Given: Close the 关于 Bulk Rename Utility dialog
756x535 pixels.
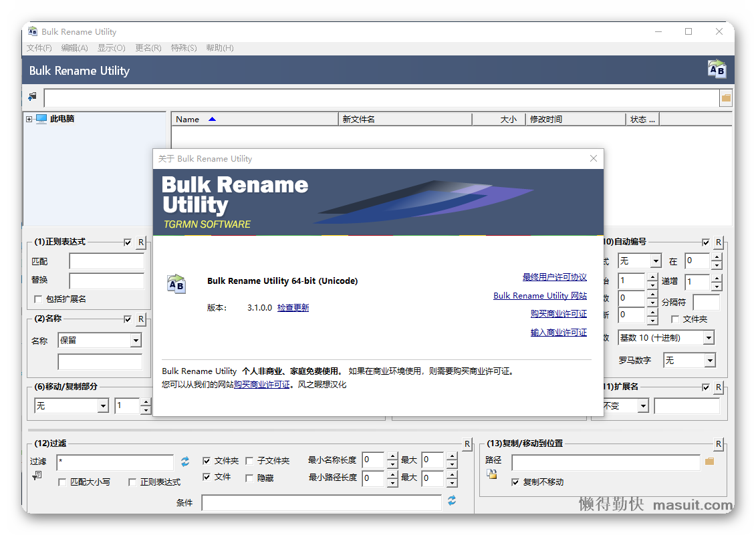Looking at the screenshot, I should pos(594,158).
